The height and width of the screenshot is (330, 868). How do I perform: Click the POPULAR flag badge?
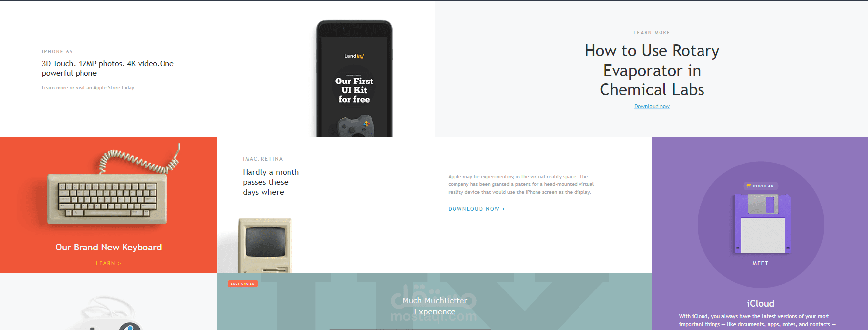point(760,186)
